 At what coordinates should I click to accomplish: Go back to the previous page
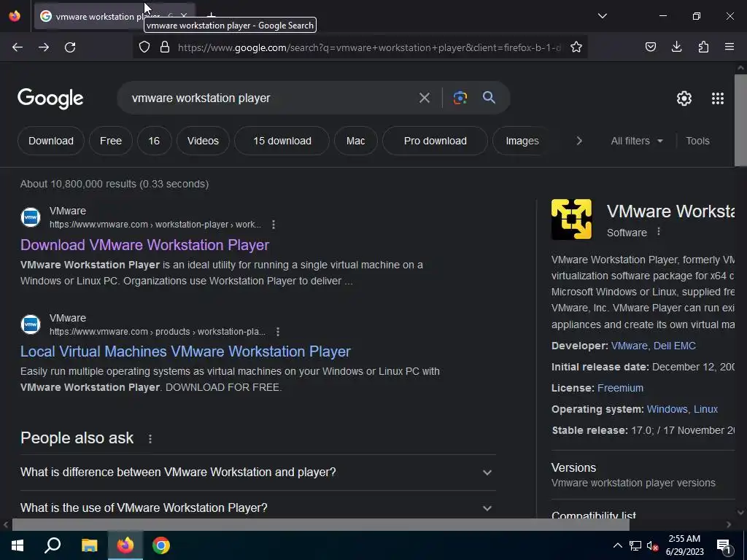(x=18, y=47)
